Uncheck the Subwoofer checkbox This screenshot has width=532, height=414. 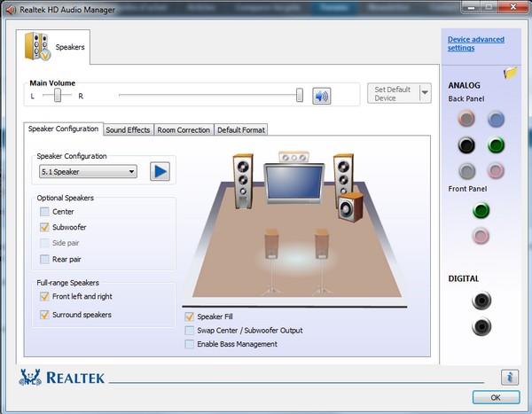click(x=45, y=228)
